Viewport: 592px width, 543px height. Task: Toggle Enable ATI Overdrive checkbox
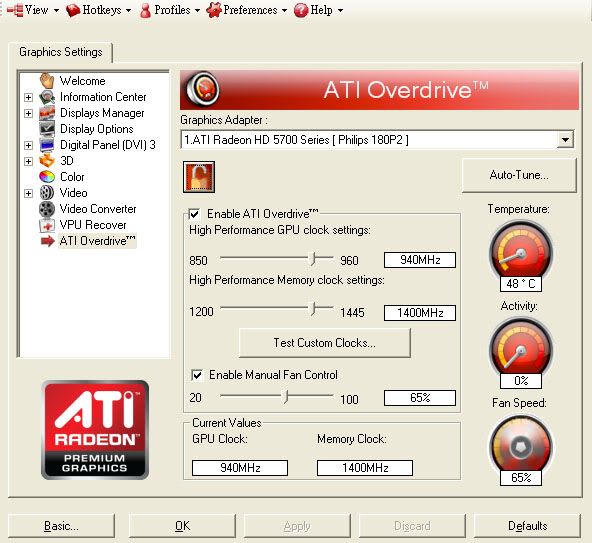coord(194,214)
